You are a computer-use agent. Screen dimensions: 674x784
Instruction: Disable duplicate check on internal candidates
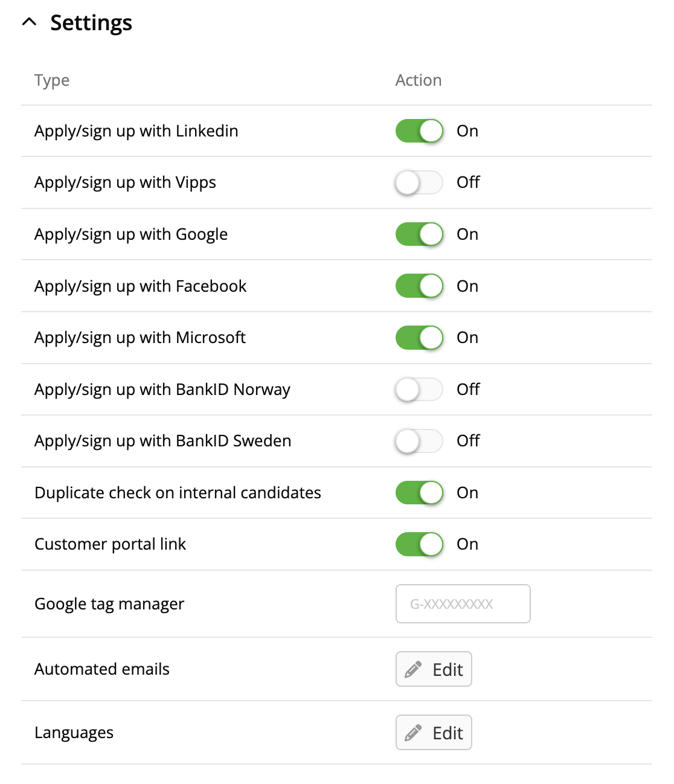pyautogui.click(x=419, y=493)
